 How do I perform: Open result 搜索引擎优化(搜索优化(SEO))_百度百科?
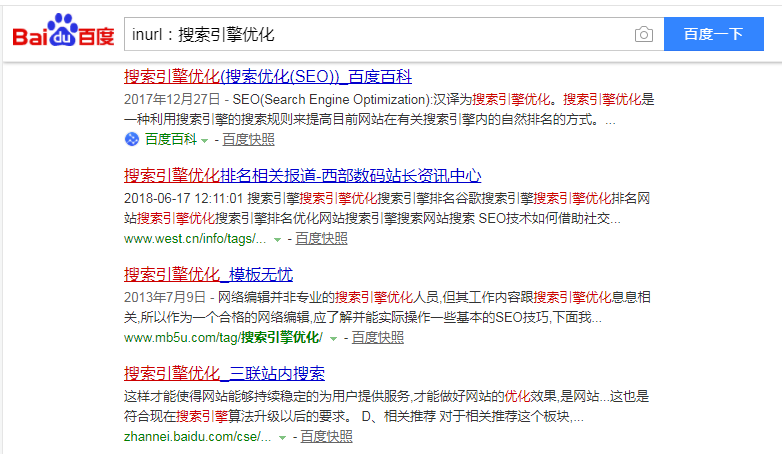tap(268, 76)
